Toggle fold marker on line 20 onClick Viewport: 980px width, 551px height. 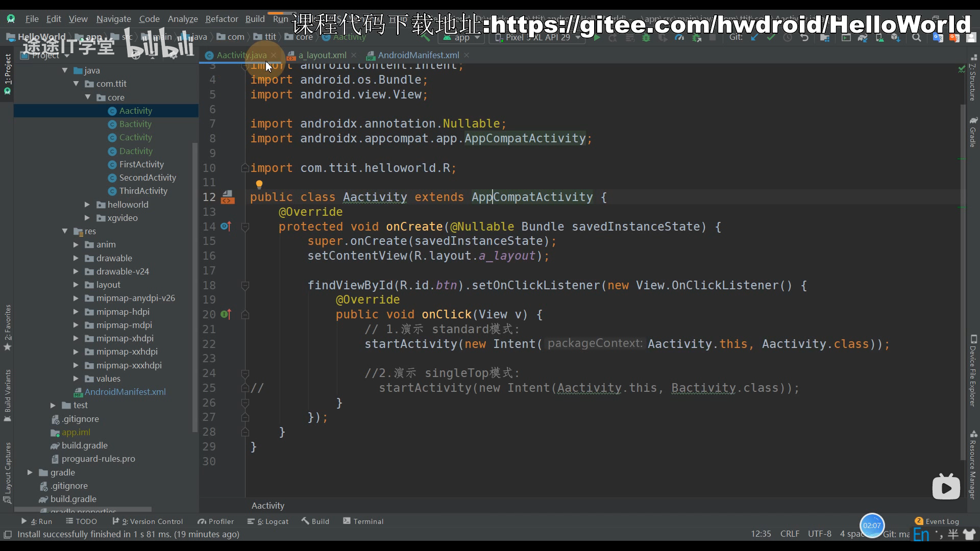coord(245,315)
